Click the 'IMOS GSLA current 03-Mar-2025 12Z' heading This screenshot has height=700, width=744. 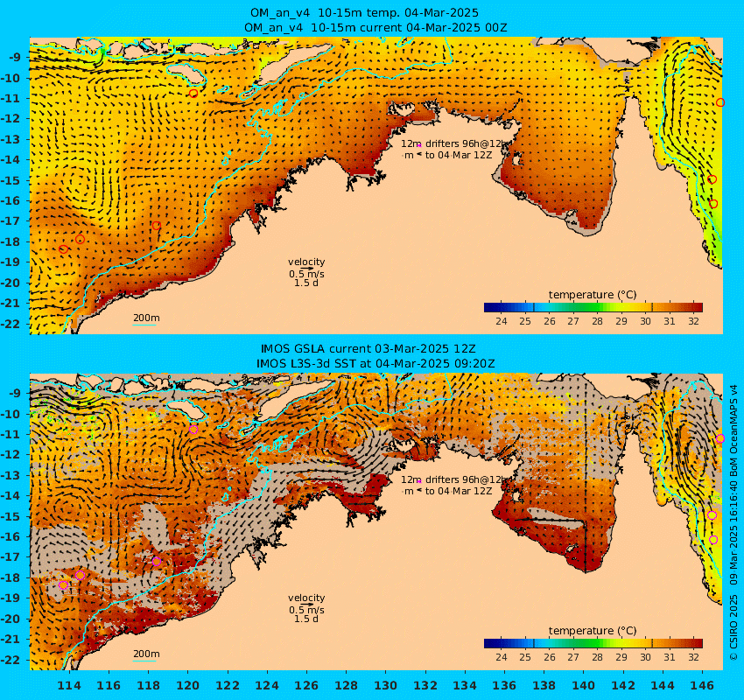[368, 349]
